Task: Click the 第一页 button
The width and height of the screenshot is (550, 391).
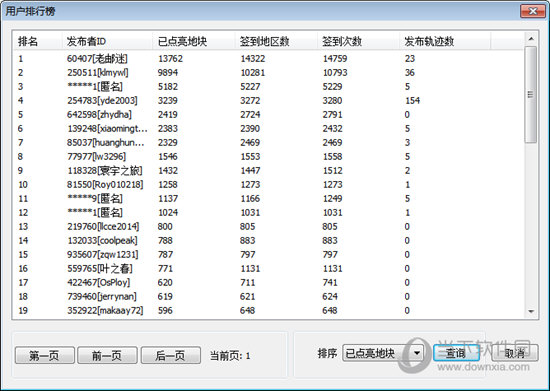Action: coord(45,355)
